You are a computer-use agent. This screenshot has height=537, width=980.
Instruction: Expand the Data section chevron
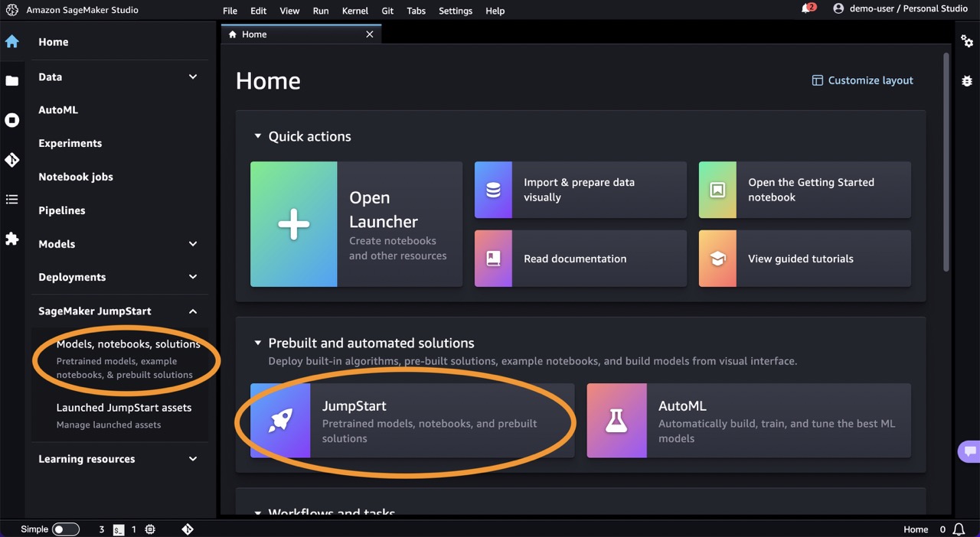(x=193, y=76)
